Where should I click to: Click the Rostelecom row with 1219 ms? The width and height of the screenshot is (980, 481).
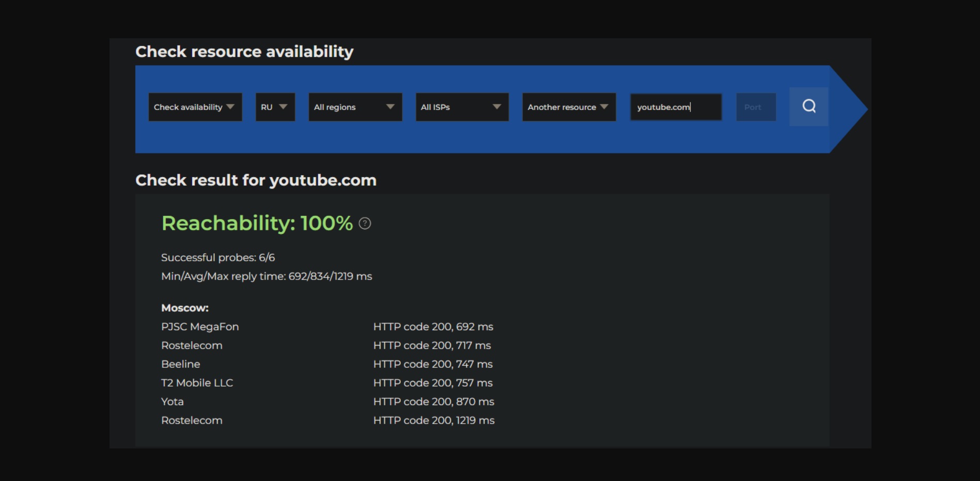(328, 420)
